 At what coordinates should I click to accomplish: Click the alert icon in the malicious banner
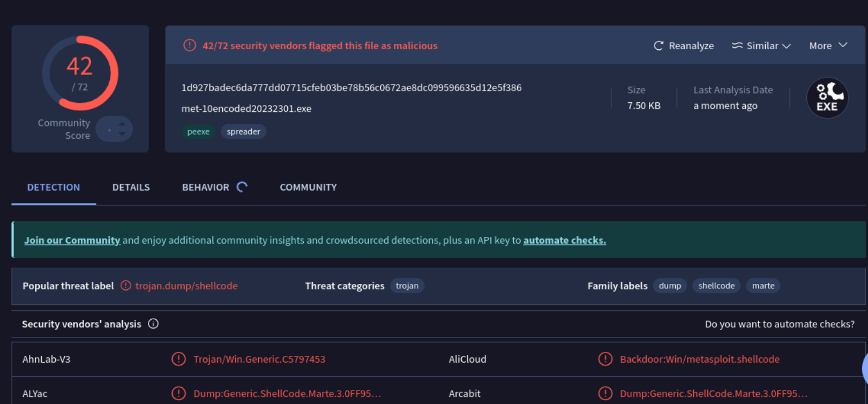tap(190, 46)
